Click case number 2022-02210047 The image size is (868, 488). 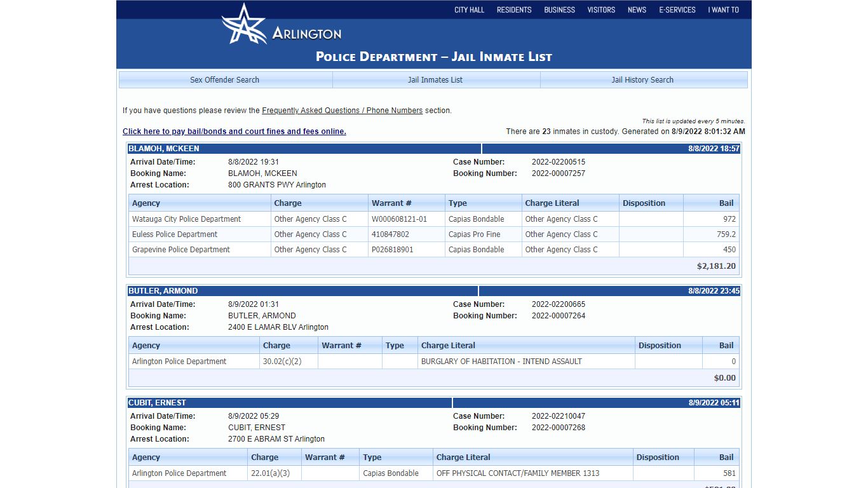point(559,416)
